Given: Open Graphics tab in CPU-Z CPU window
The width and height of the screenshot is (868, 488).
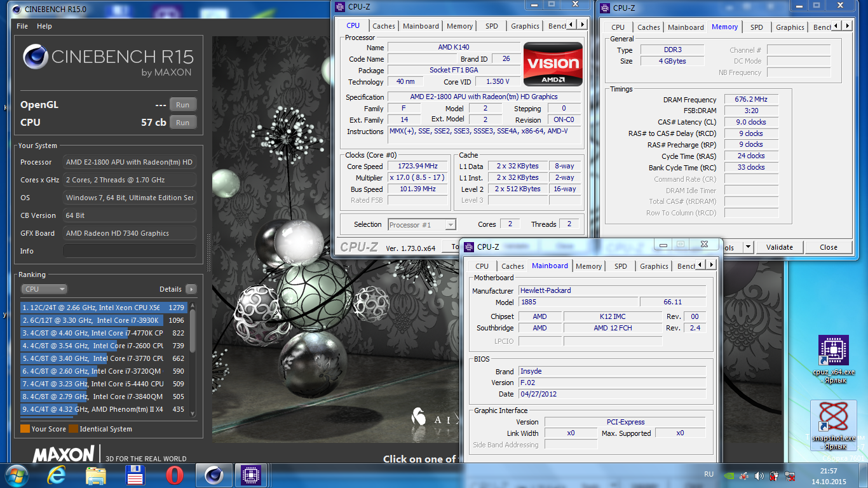Looking at the screenshot, I should click(x=525, y=26).
